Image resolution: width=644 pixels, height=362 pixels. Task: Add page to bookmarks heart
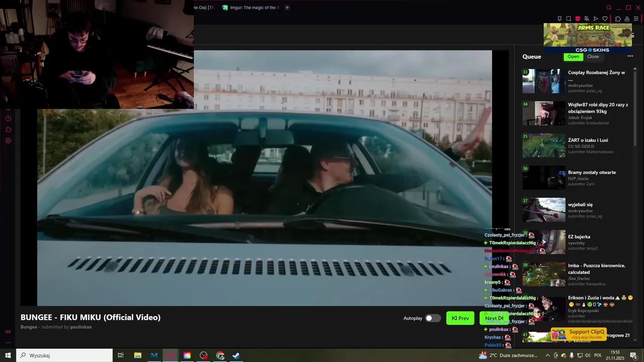pos(605,19)
